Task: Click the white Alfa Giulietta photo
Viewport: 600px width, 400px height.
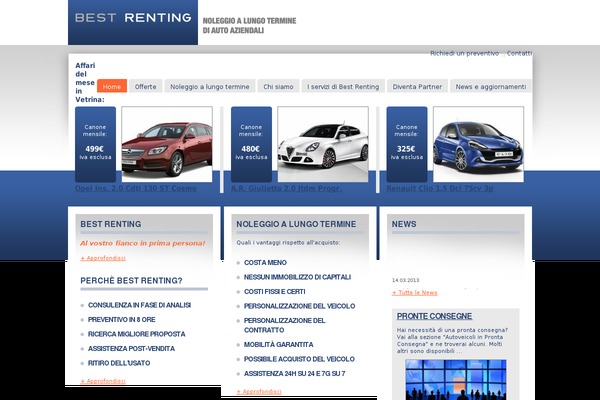Action: tap(323, 144)
